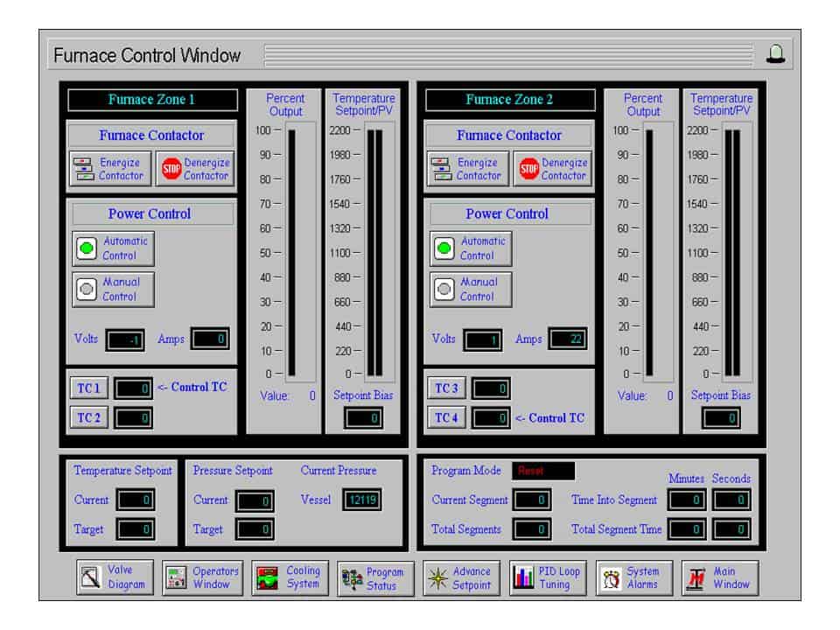
Task: Open the Valve Diagram screen
Action: (115, 578)
